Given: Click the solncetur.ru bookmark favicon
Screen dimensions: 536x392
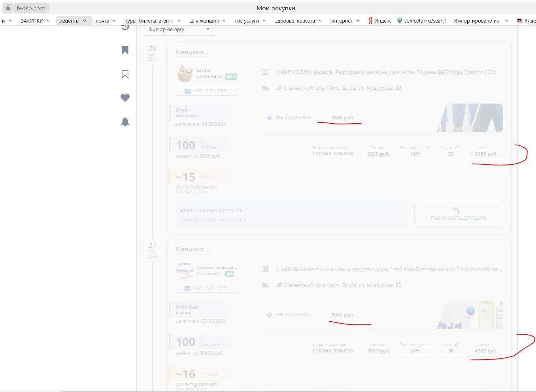Looking at the screenshot, I should coord(400,21).
